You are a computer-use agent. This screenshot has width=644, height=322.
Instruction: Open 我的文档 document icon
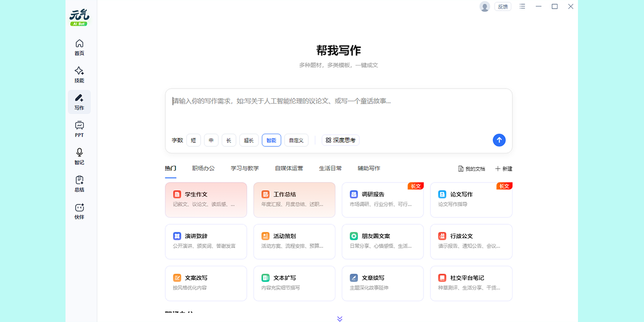tap(470, 168)
